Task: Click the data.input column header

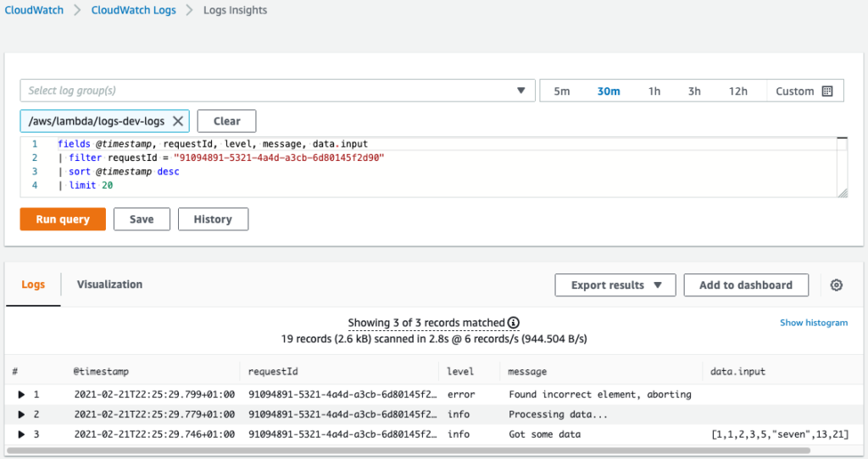Action: pos(738,371)
